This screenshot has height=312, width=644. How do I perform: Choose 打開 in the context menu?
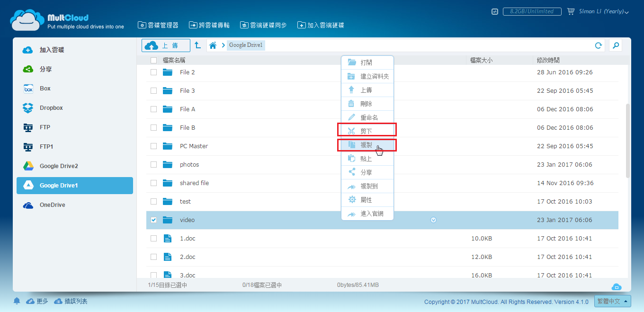coord(367,62)
